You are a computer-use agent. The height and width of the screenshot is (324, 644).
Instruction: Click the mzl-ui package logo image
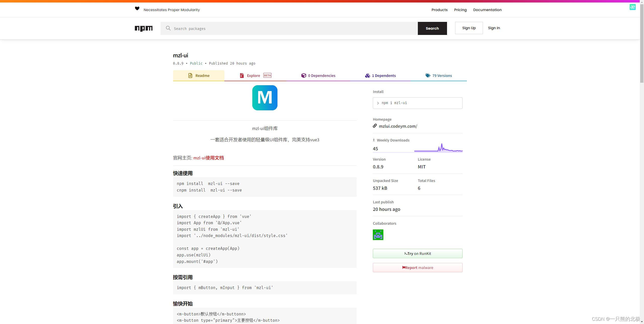tap(264, 98)
